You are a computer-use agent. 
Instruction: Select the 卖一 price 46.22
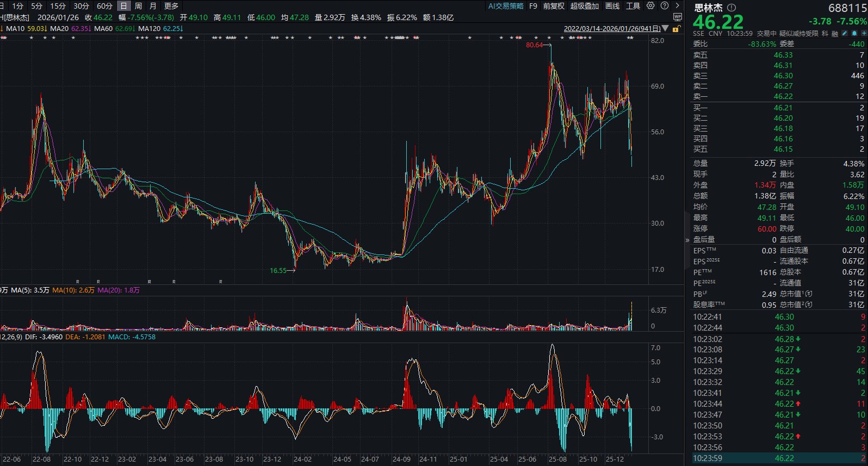tap(783, 96)
